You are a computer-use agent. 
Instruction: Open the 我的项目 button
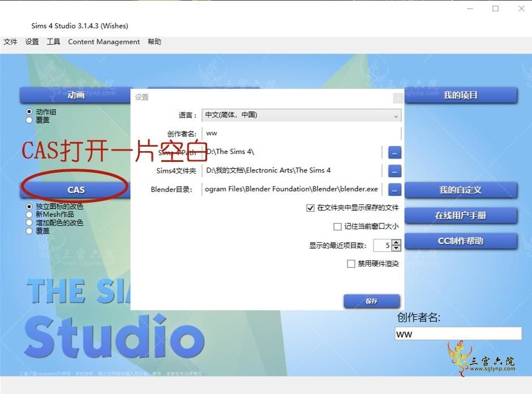pyautogui.click(x=461, y=95)
